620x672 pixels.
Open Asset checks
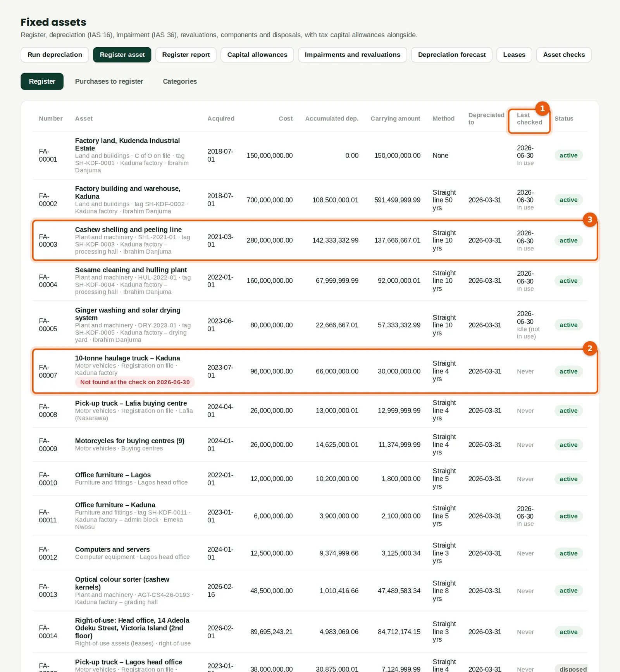tap(564, 55)
